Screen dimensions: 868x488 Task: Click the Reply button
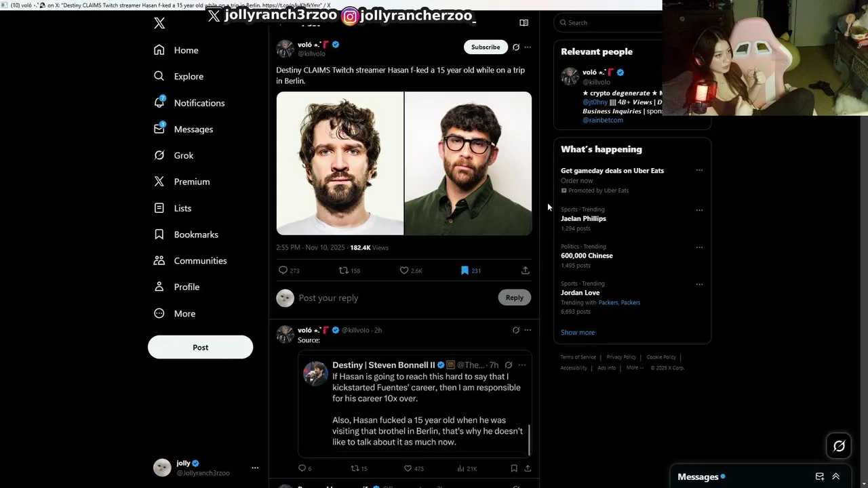click(x=515, y=298)
